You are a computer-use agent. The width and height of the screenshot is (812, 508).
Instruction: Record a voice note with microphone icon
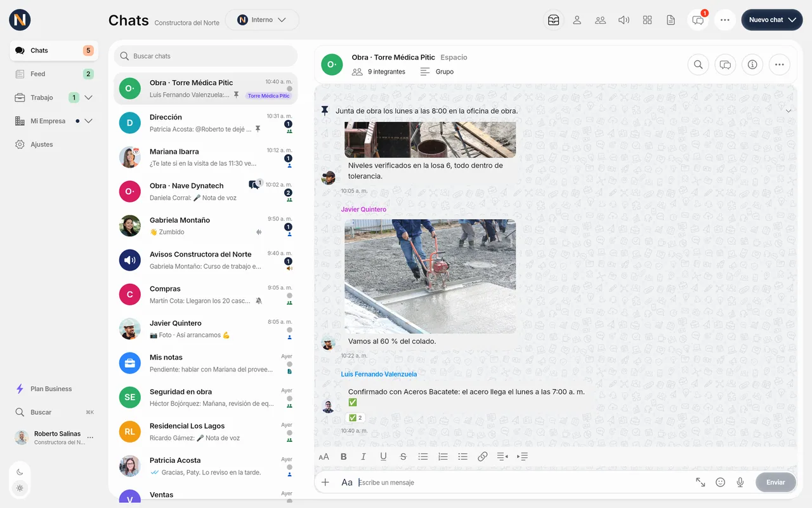pos(740,483)
